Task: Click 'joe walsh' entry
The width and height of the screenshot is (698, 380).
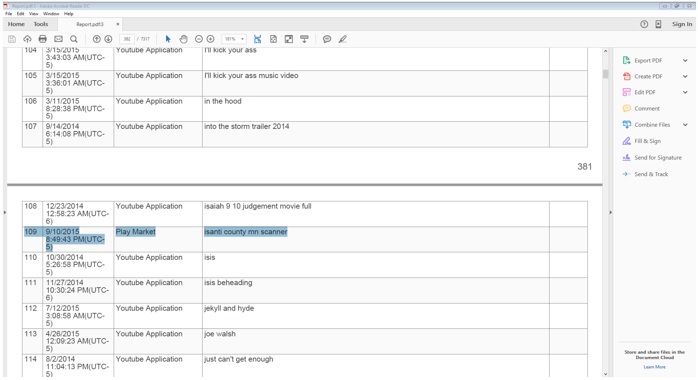Action: [220, 334]
